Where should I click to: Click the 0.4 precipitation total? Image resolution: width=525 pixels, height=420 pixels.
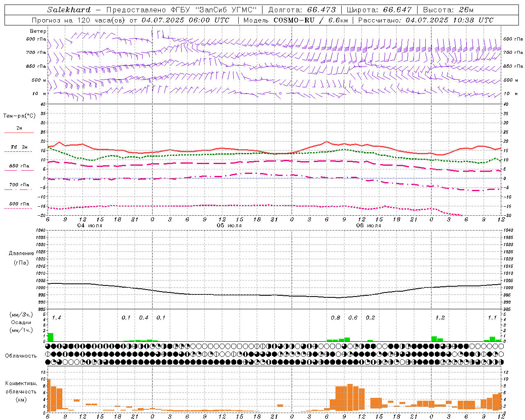(x=144, y=318)
